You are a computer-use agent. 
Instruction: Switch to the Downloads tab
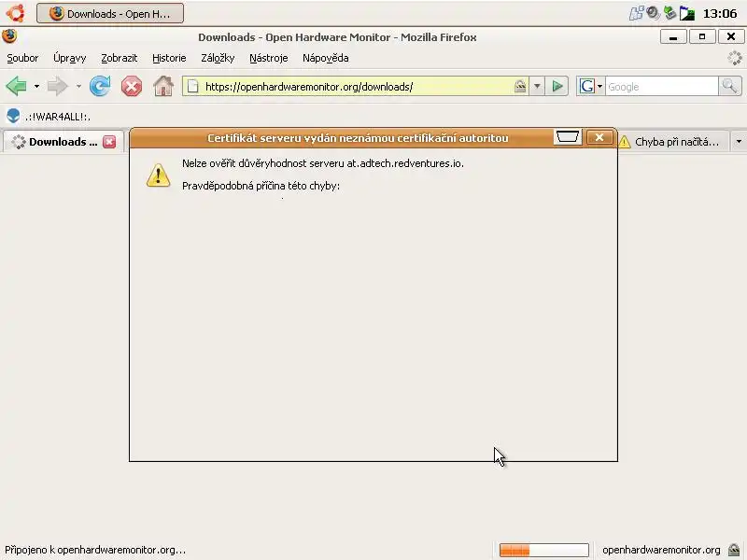[63, 142]
